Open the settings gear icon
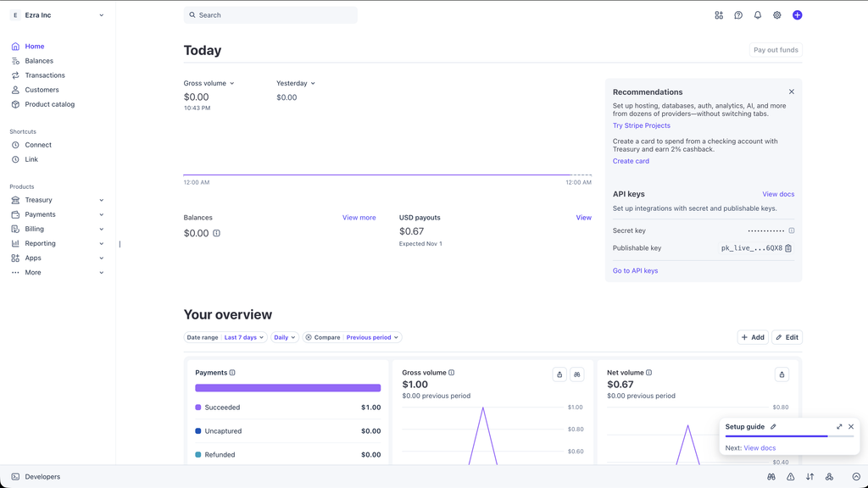 pos(777,15)
